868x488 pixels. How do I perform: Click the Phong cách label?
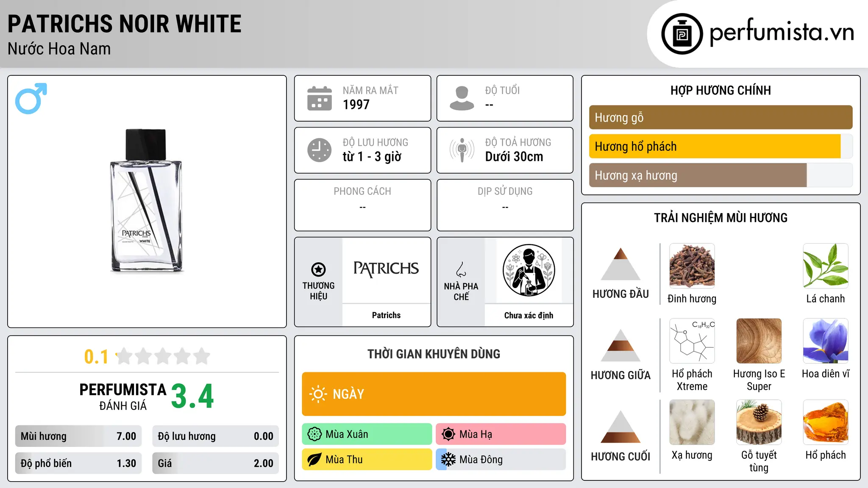tap(362, 191)
